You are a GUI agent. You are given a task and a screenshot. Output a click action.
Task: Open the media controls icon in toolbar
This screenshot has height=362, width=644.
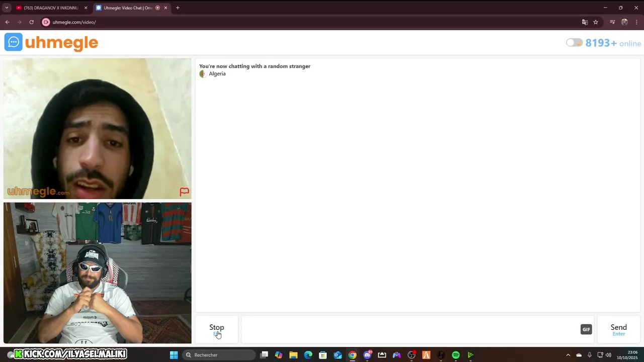(x=612, y=22)
